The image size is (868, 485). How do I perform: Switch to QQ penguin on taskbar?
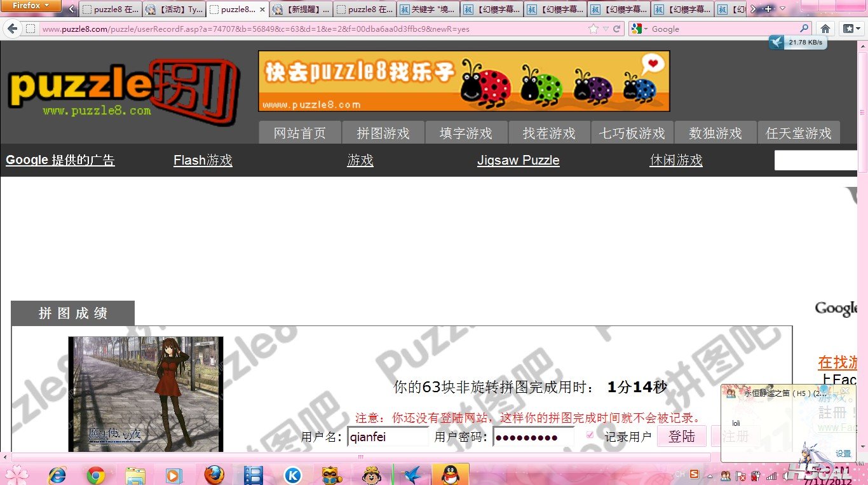tap(451, 475)
